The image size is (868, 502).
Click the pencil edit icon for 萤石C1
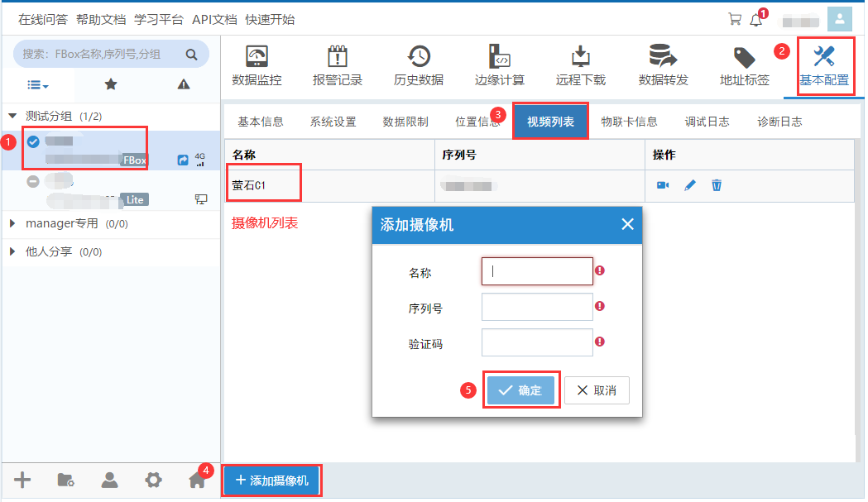pyautogui.click(x=689, y=185)
